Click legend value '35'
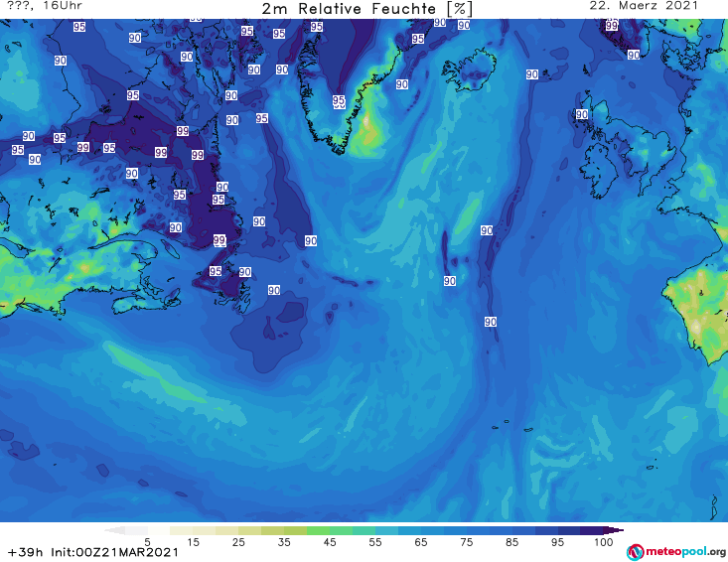 [284, 542]
